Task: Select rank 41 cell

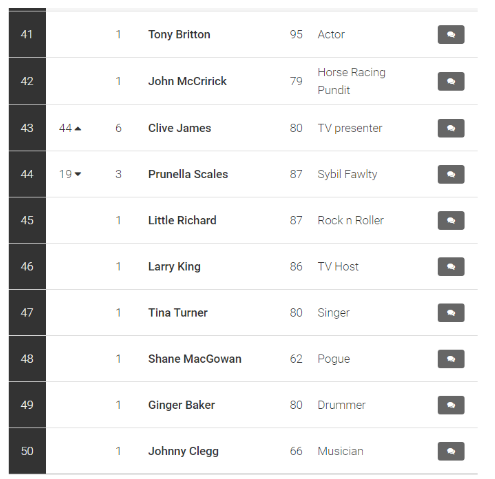Action: (x=27, y=34)
